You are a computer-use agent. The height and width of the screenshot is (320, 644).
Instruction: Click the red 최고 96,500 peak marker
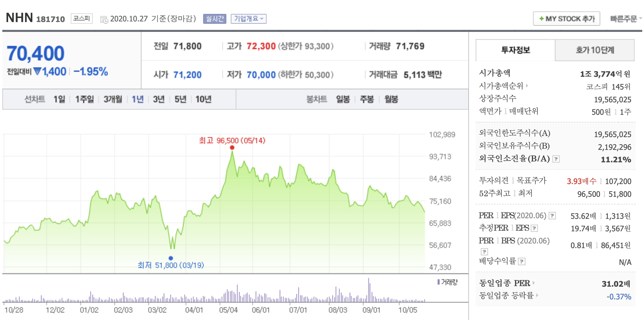(232, 148)
